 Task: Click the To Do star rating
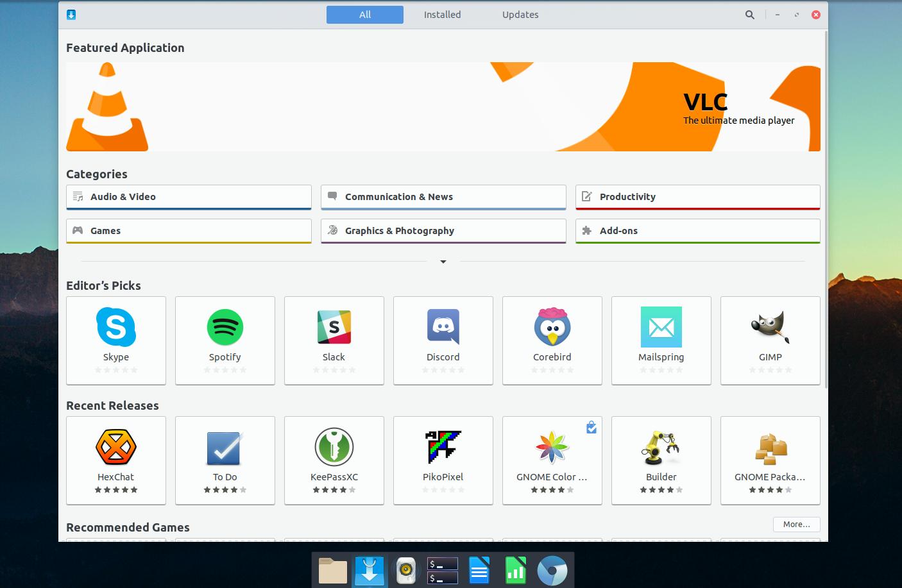coord(225,490)
